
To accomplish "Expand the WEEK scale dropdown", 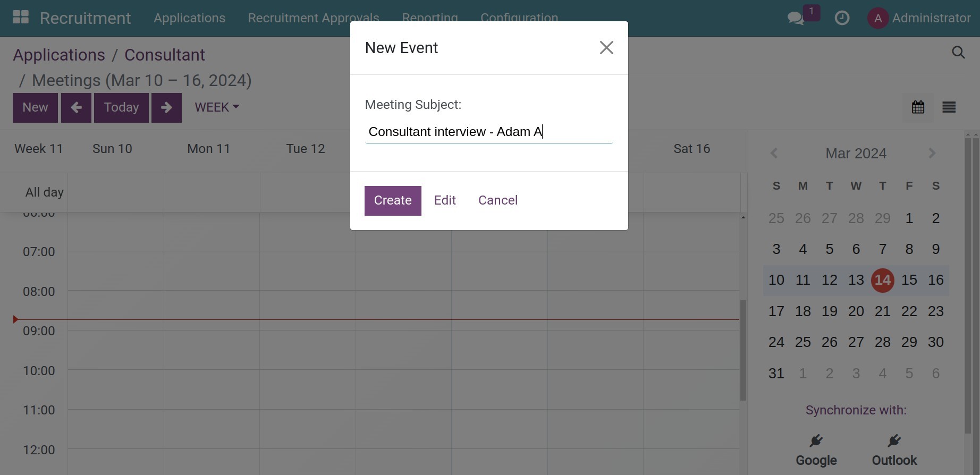I will click(217, 107).
